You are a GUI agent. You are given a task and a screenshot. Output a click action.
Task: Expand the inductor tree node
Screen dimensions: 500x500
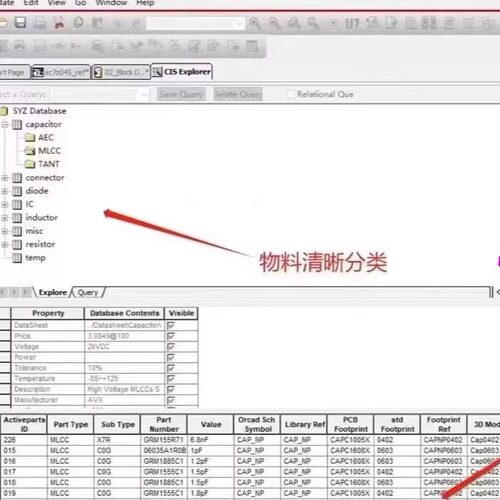5,218
